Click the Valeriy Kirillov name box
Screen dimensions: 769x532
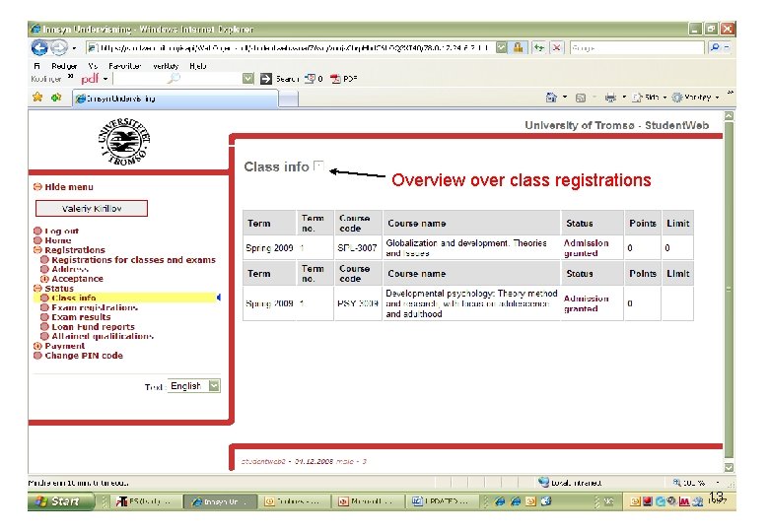pos(92,208)
